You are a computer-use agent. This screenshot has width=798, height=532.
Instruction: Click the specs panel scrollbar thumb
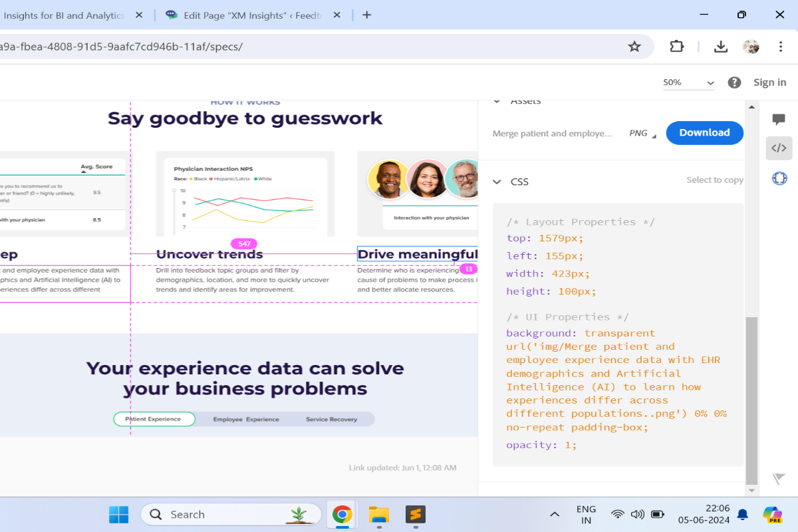[x=751, y=400]
